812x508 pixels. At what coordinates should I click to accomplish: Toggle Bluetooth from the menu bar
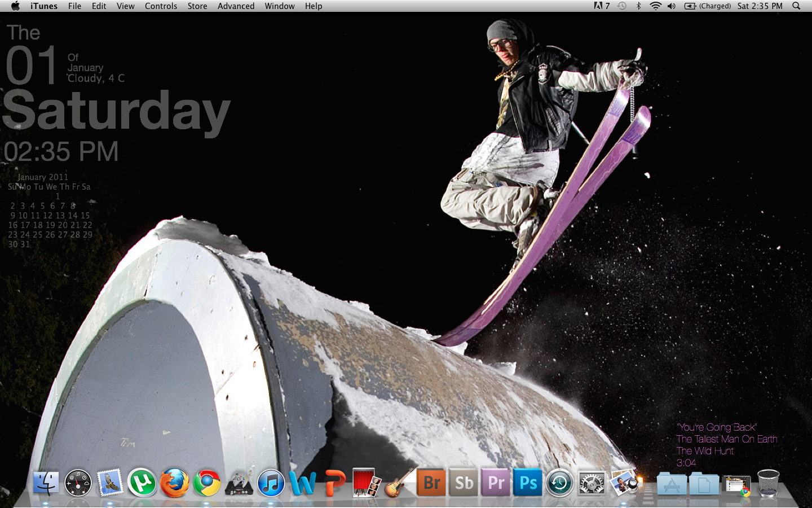[639, 6]
